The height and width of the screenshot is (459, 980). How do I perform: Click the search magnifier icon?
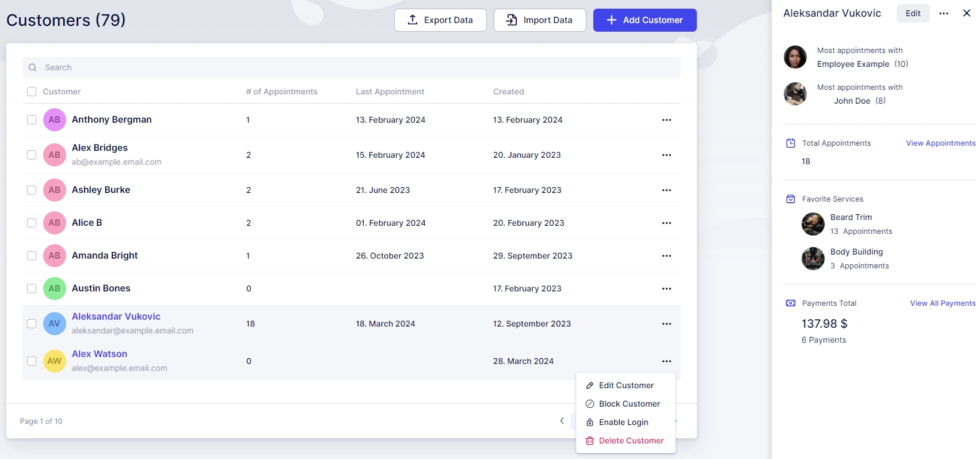tap(33, 67)
